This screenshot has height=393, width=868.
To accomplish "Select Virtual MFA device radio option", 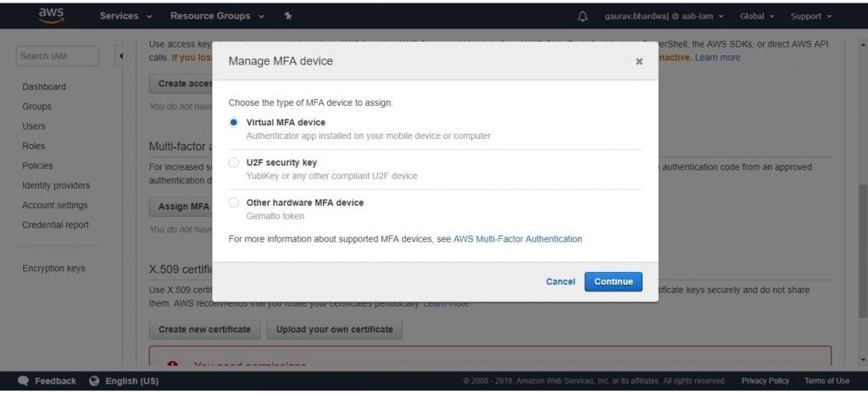I will [x=234, y=122].
